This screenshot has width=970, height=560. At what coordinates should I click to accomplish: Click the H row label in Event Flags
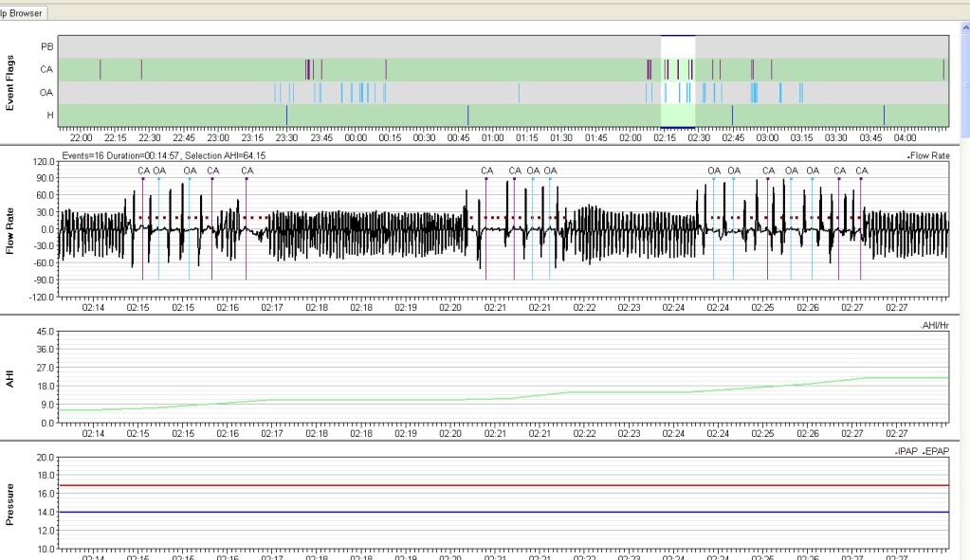click(50, 115)
